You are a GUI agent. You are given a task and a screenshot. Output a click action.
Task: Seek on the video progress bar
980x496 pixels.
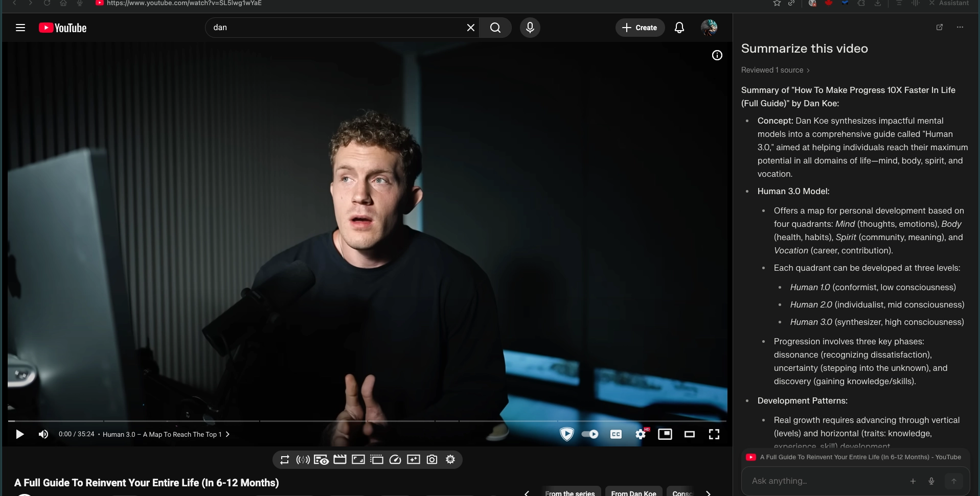point(367,421)
